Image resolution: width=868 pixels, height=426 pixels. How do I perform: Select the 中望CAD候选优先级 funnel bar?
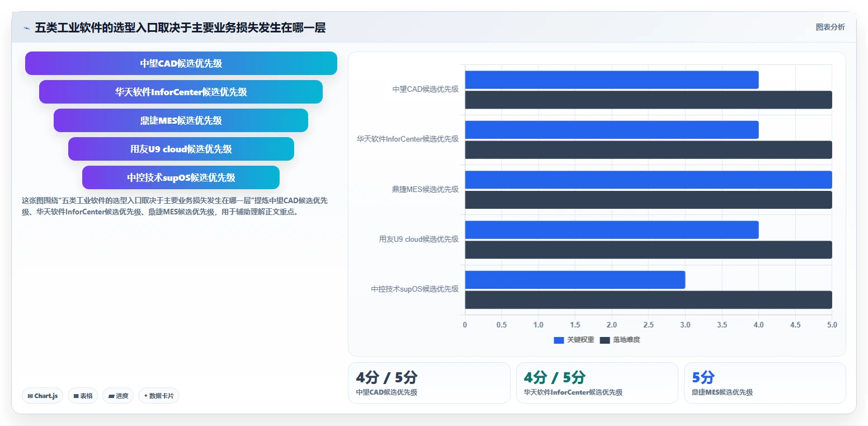[x=181, y=63]
